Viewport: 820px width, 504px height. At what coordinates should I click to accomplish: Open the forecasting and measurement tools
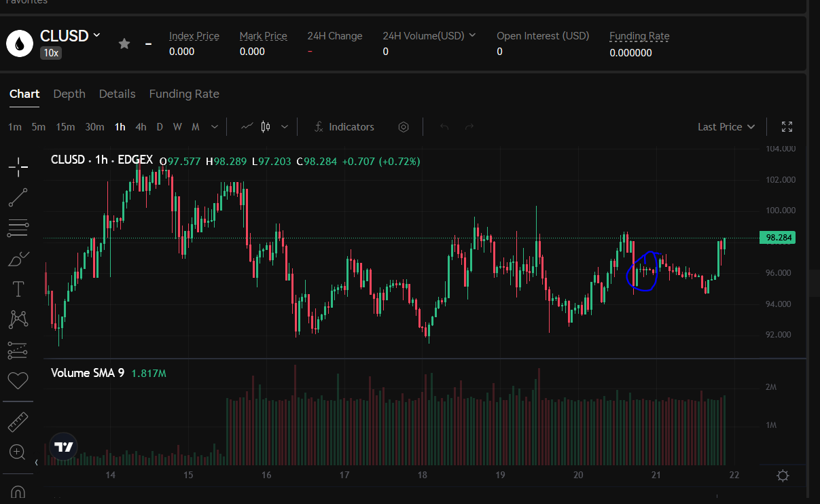pos(18,350)
